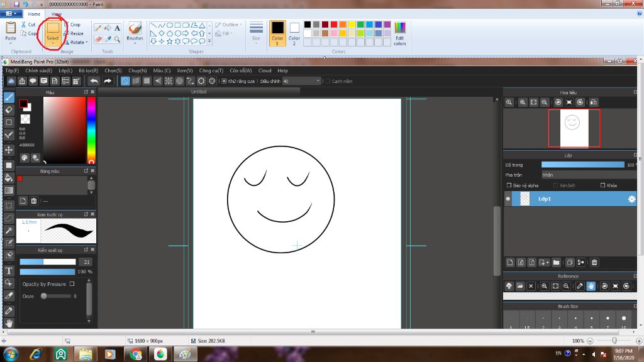This screenshot has width=644, height=362.
Task: Click the new layer icon in Lớp panel
Action: click(x=510, y=262)
